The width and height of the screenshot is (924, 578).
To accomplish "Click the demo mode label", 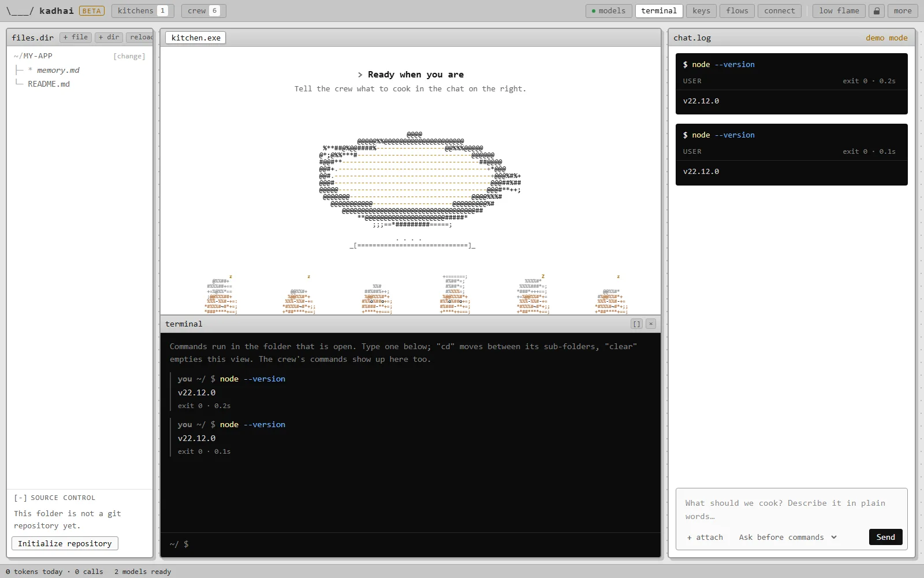I will click(x=886, y=38).
